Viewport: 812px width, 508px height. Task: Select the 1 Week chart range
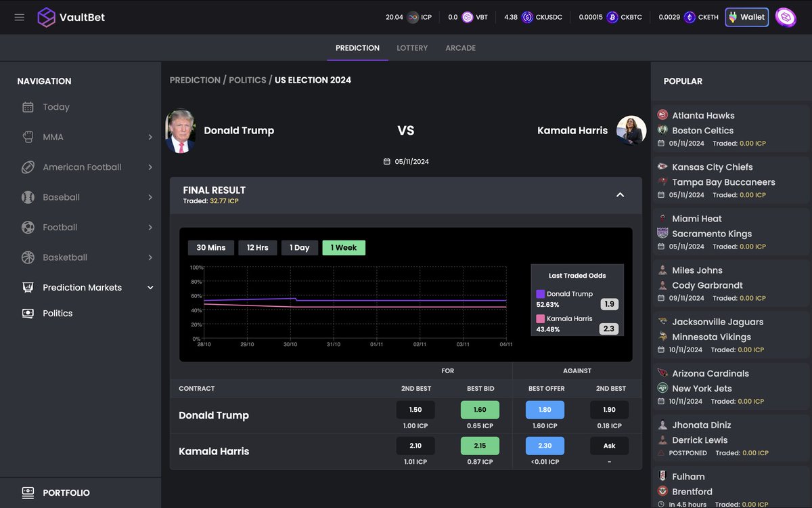coord(344,248)
